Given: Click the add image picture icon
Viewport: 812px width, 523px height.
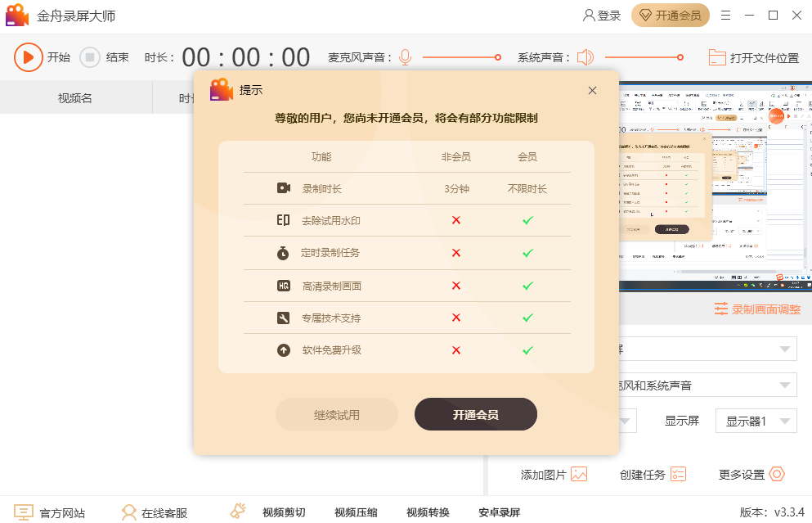Looking at the screenshot, I should pos(579,474).
